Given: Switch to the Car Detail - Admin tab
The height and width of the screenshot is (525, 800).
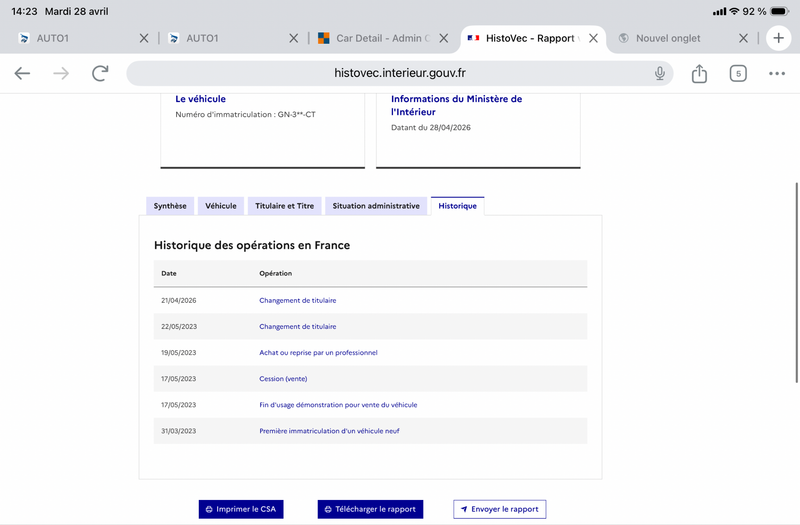Looking at the screenshot, I should pos(375,38).
